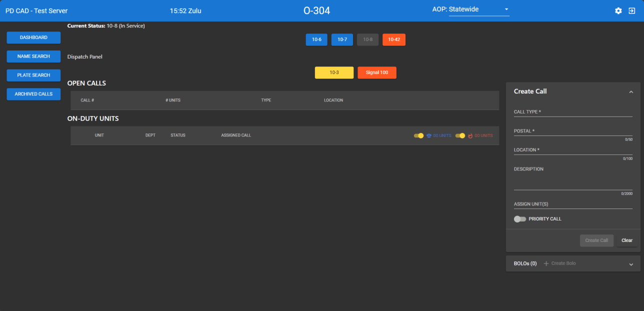This screenshot has width=644, height=311.
Task: Activate the Signal 100 button
Action: pos(376,72)
